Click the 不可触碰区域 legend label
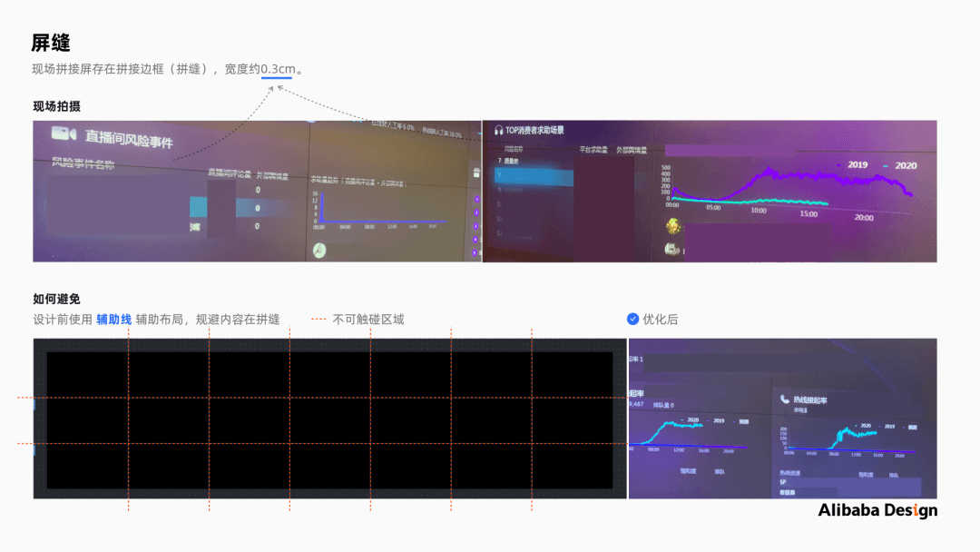 tap(368, 320)
